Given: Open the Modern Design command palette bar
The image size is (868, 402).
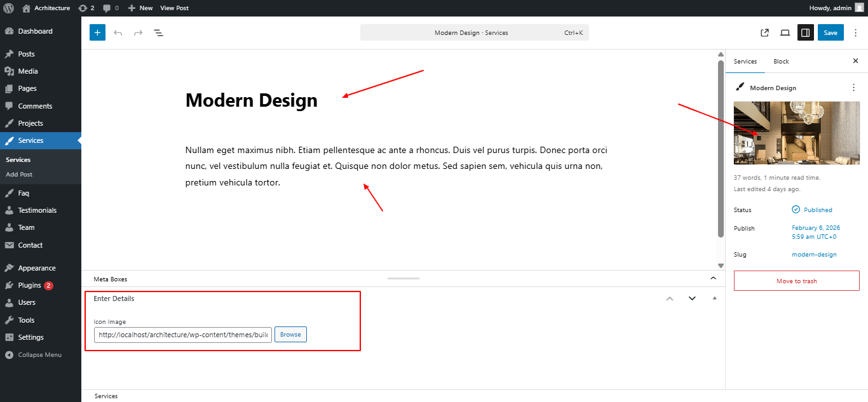Looking at the screenshot, I should (x=475, y=32).
